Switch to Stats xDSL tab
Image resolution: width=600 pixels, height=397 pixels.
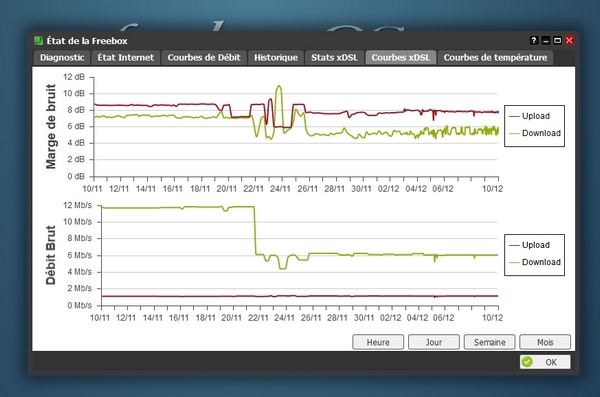click(x=334, y=57)
